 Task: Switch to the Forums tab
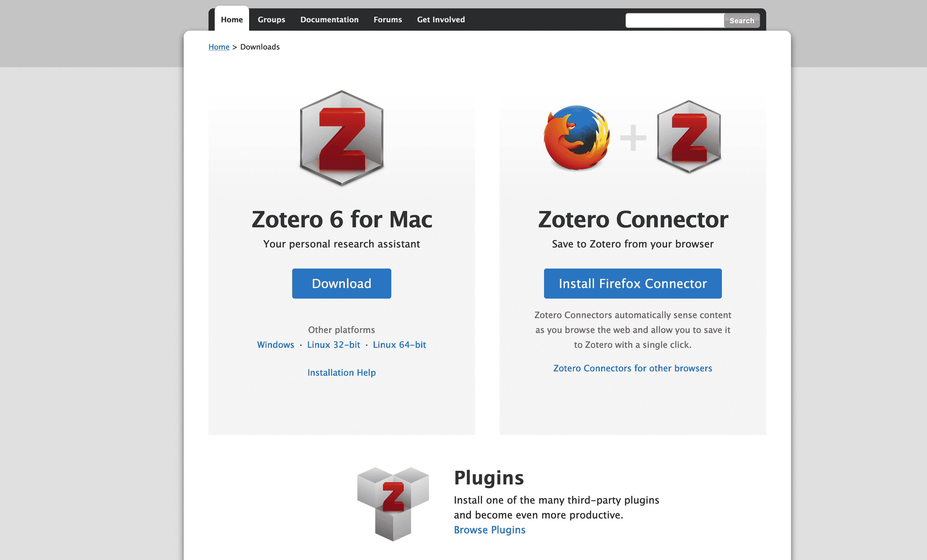tap(388, 19)
